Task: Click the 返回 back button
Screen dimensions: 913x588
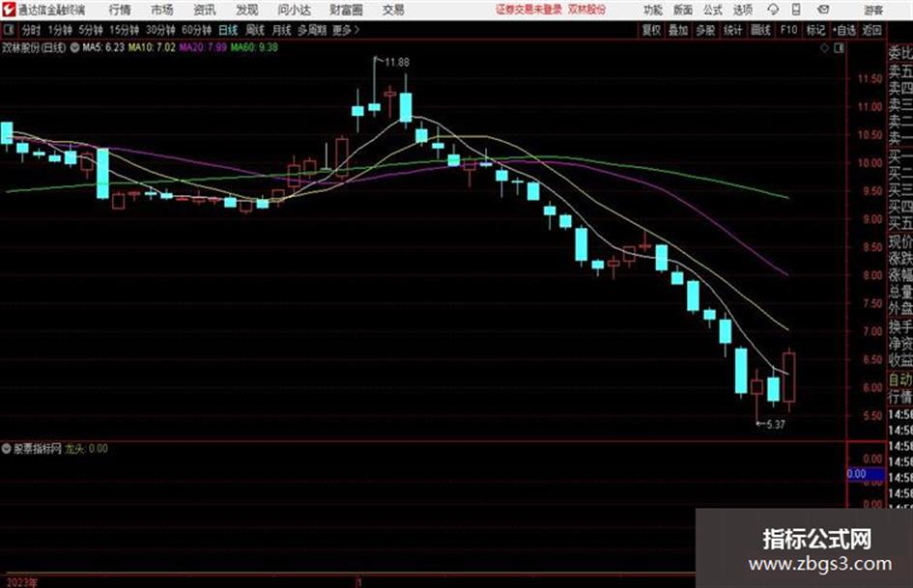Action: coord(871,30)
